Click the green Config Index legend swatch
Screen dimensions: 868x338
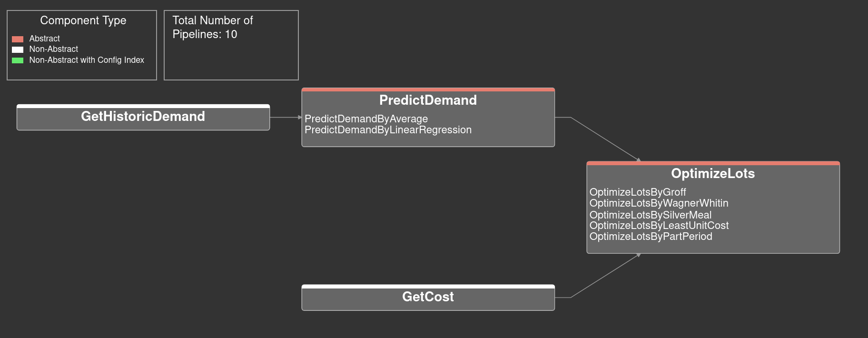coord(18,60)
